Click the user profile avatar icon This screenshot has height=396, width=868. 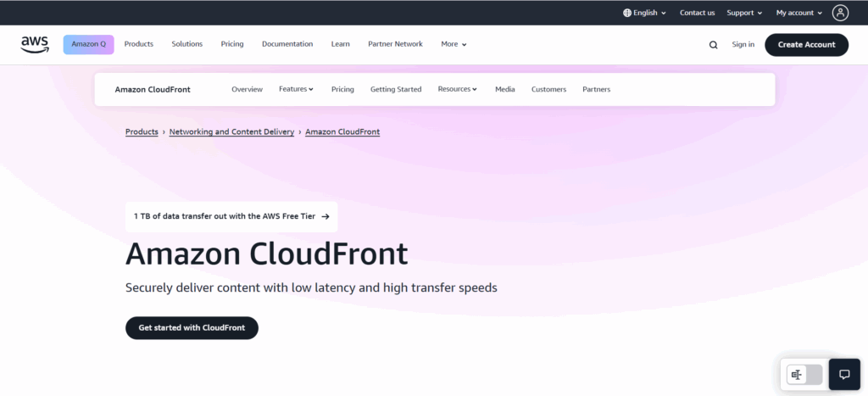click(x=840, y=13)
